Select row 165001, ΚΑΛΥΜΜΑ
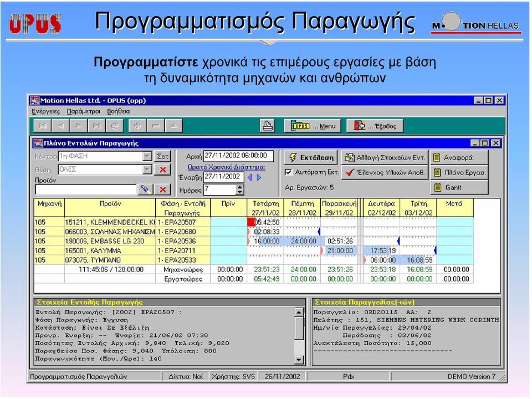This screenshot has width=532, height=399. point(110,250)
